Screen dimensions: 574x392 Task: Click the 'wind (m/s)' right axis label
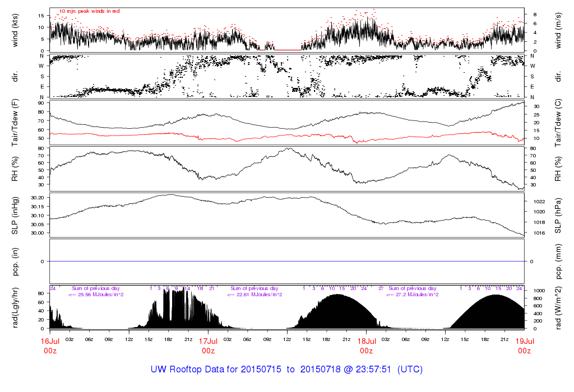pyautogui.click(x=558, y=30)
